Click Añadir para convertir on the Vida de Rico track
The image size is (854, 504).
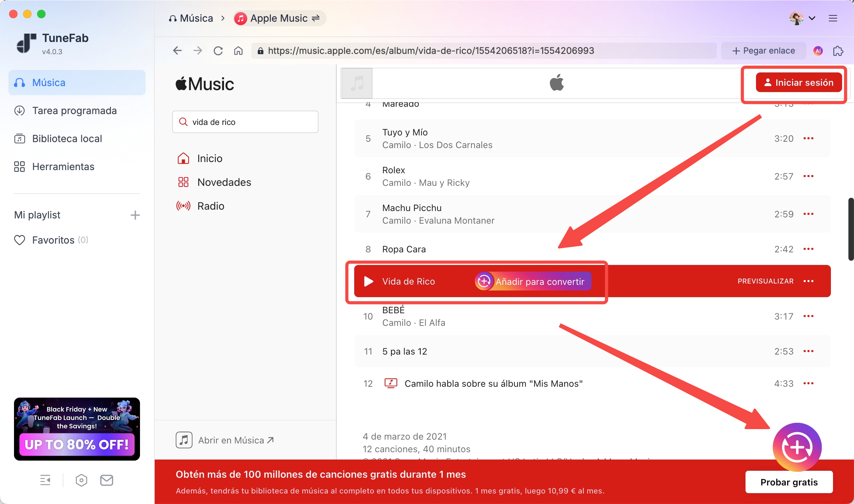tap(533, 281)
